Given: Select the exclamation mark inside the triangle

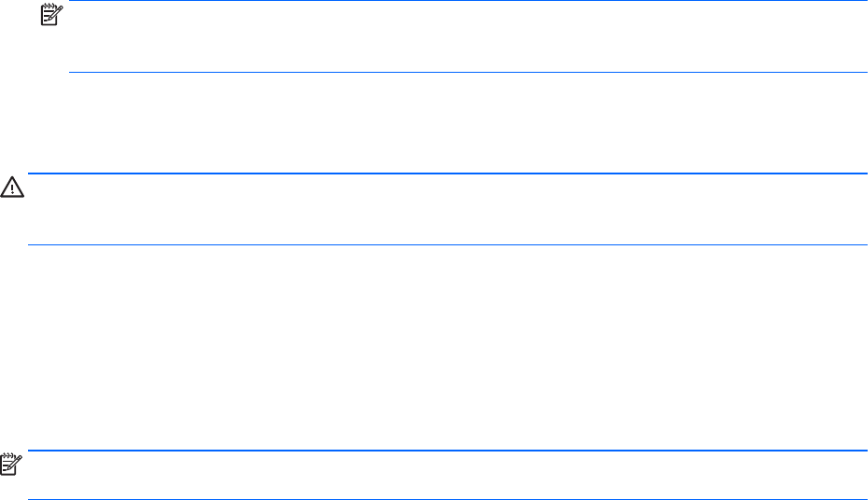Looking at the screenshot, I should (12, 189).
